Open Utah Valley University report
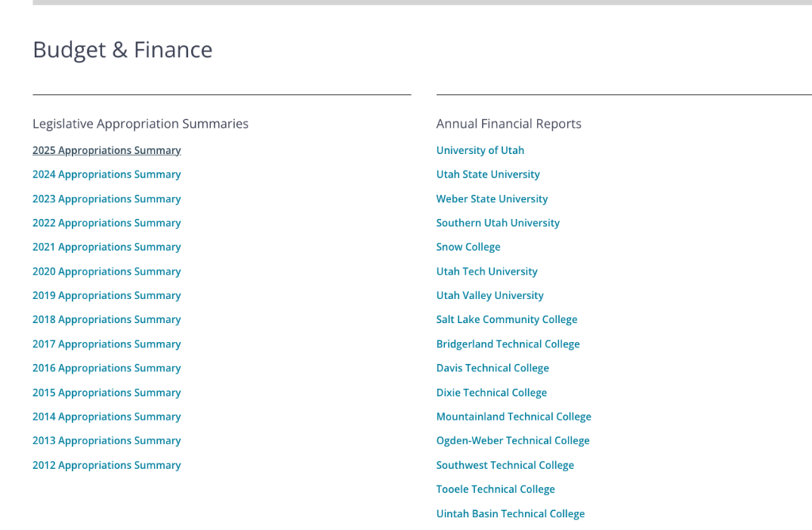Viewport: 812px width, 530px height. tap(489, 295)
